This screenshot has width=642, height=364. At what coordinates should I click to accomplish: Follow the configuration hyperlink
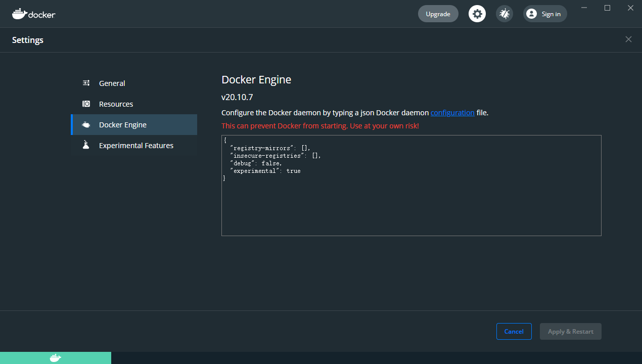[452, 113]
